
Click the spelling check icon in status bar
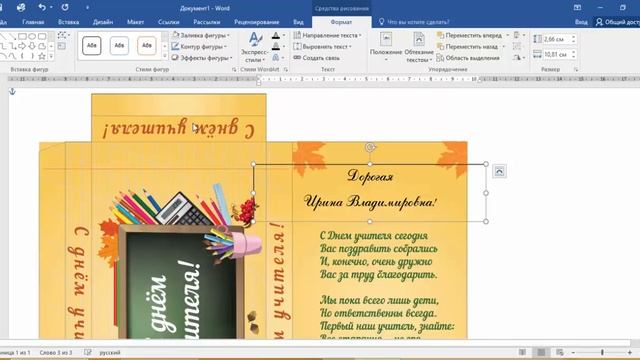coord(88,352)
